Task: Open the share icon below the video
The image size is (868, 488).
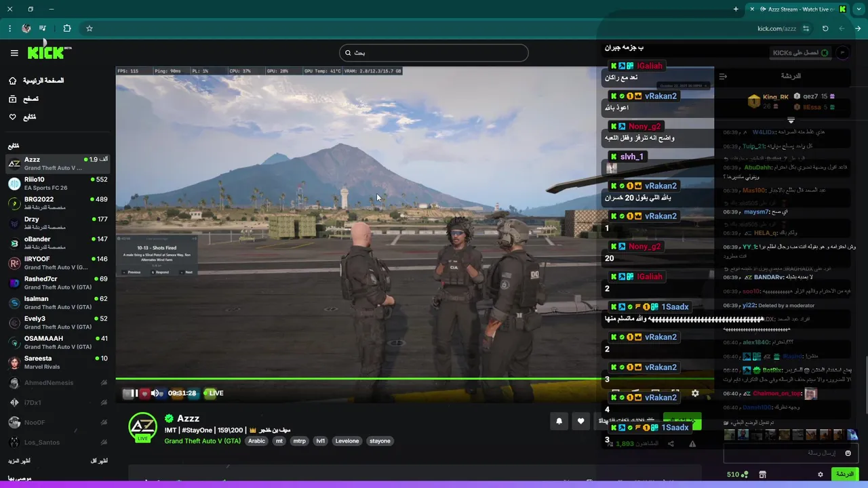Action: click(x=671, y=444)
